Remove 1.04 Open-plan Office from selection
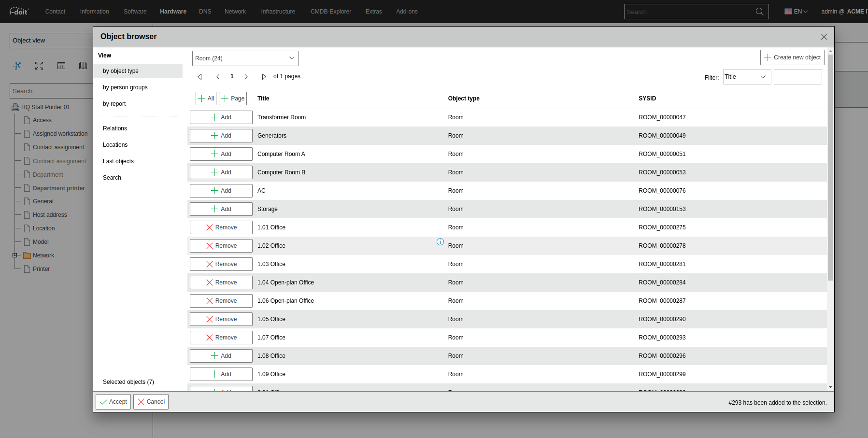The image size is (868, 438). click(x=221, y=283)
